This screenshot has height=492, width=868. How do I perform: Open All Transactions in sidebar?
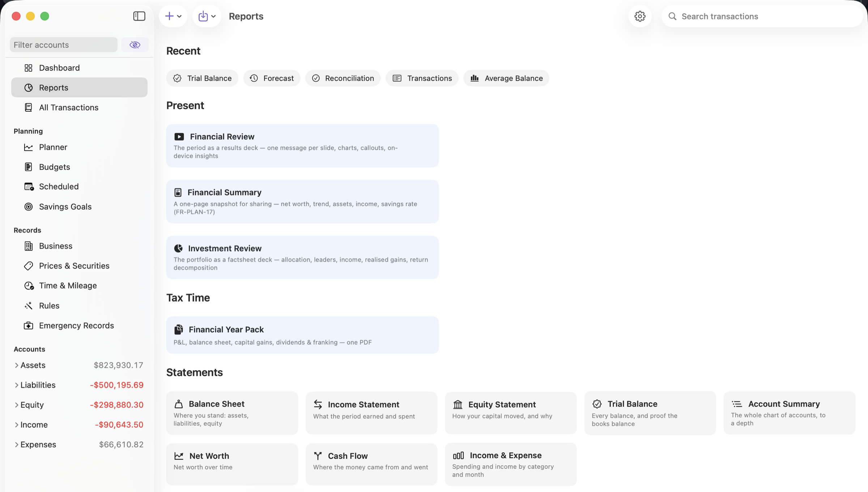pos(79,107)
